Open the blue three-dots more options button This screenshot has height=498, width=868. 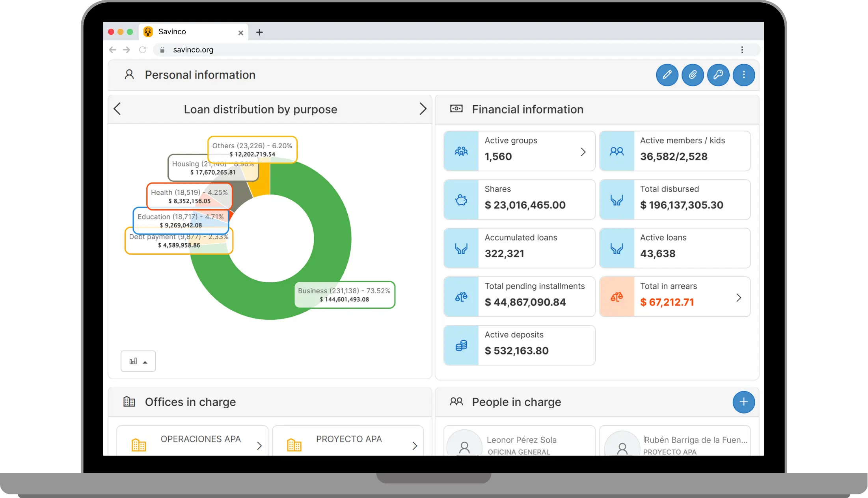744,75
